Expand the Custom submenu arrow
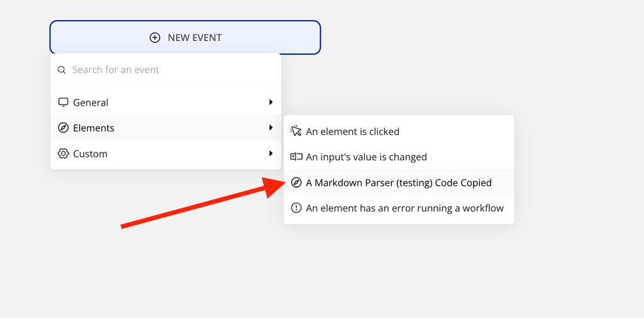Image resolution: width=644 pixels, height=318 pixels. pos(270,154)
